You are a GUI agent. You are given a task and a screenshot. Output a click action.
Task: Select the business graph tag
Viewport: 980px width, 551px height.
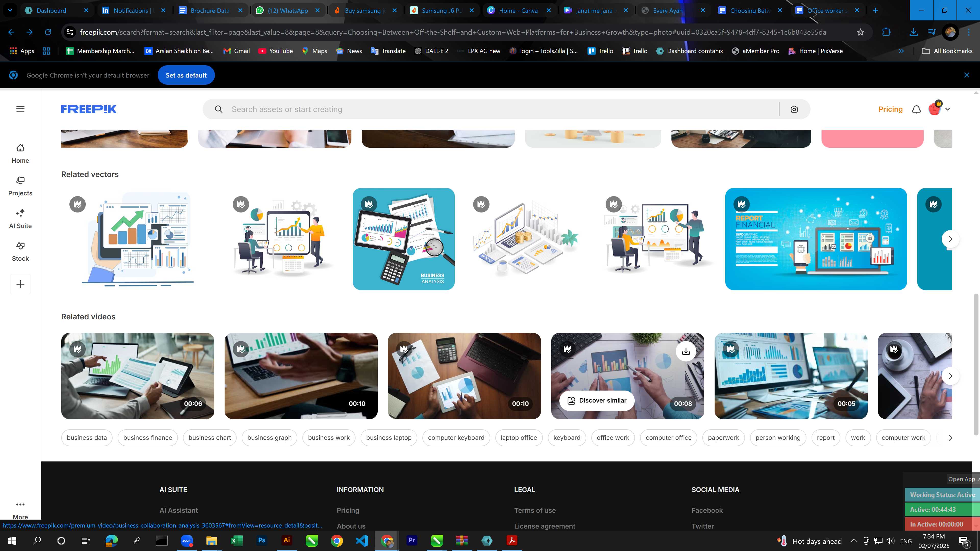(x=269, y=438)
